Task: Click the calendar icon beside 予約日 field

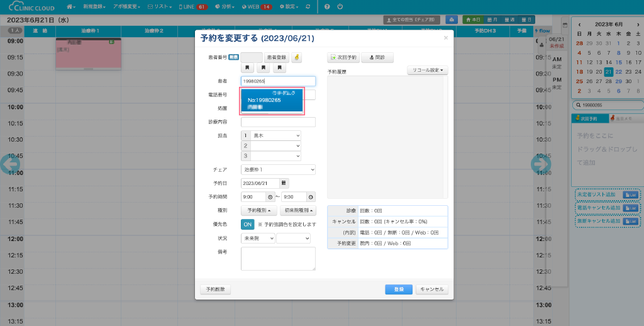Action: click(284, 183)
